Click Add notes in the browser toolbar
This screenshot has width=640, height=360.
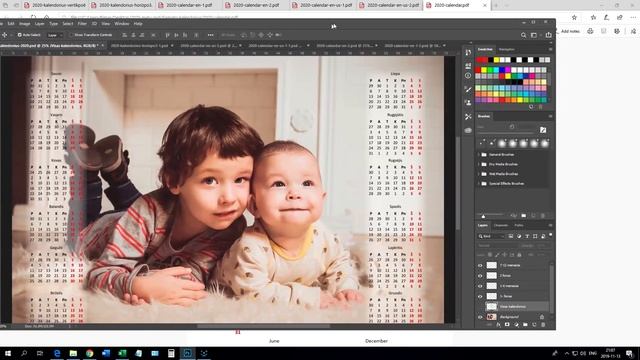click(x=570, y=31)
